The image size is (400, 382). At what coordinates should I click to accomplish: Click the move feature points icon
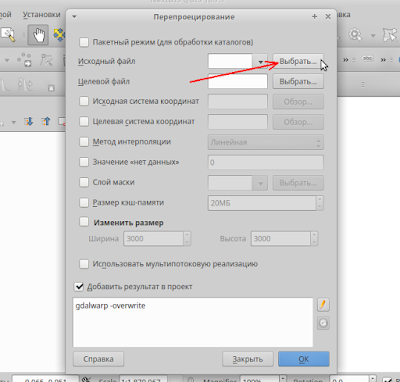tap(25, 60)
